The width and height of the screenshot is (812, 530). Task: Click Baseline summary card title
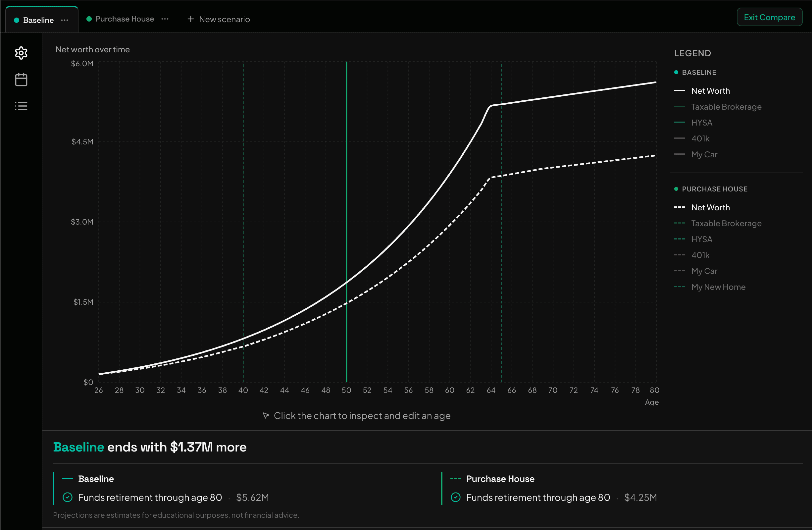click(96, 479)
